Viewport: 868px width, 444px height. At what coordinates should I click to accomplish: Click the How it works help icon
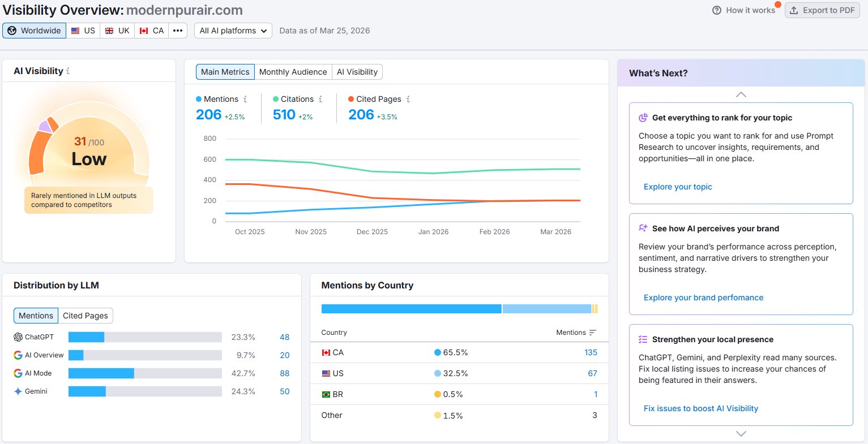tap(717, 10)
